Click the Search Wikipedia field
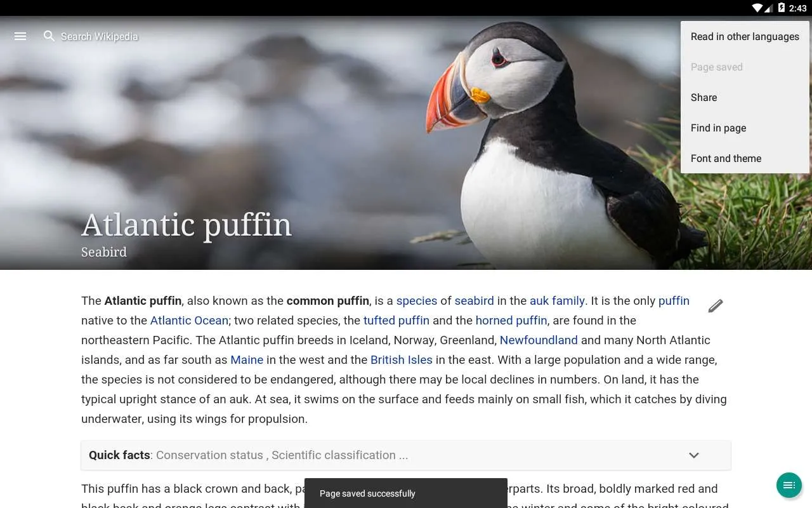 tap(100, 37)
